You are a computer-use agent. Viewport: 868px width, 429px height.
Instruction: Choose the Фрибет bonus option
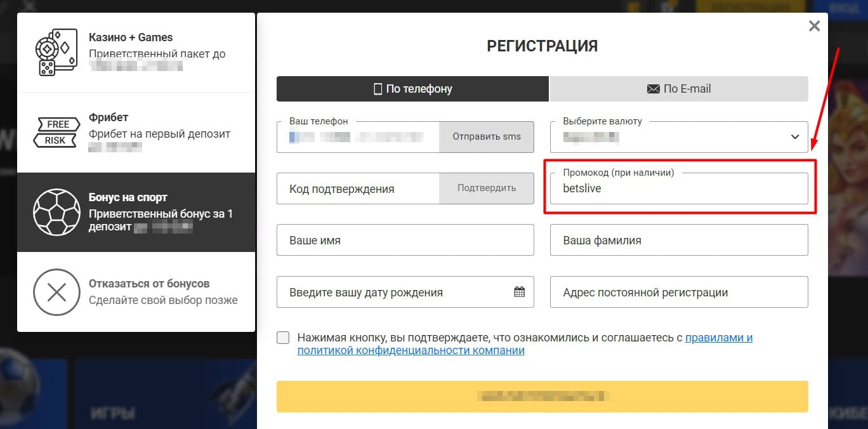pyautogui.click(x=136, y=133)
